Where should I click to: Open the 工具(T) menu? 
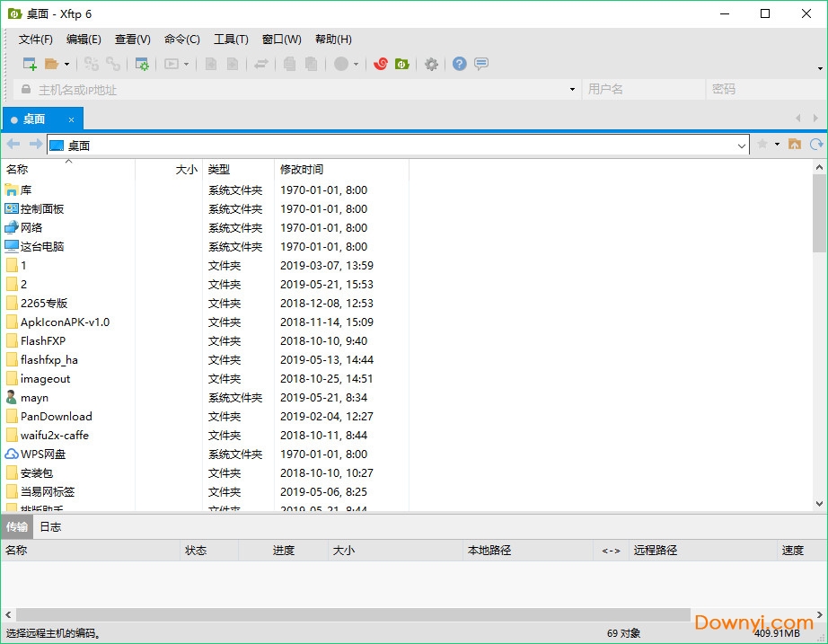tap(231, 39)
